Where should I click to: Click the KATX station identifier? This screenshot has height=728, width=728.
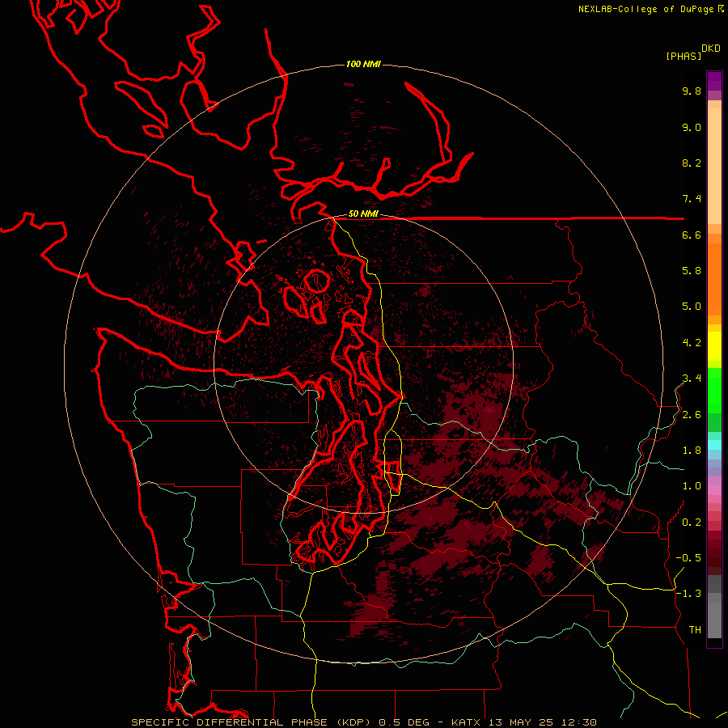tap(466, 722)
